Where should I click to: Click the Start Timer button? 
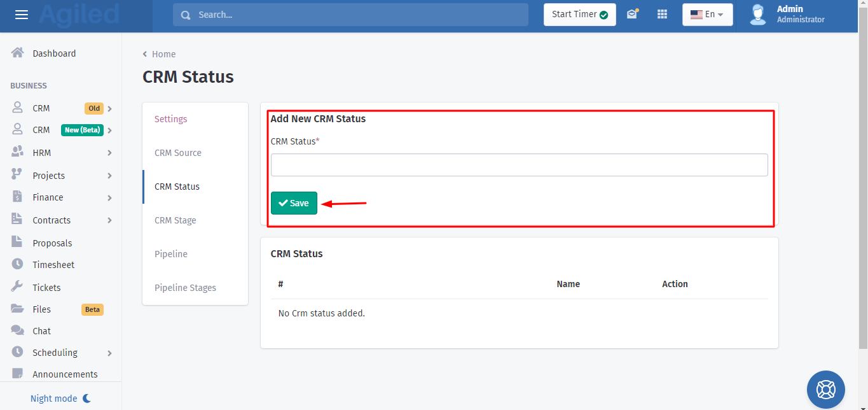[579, 15]
